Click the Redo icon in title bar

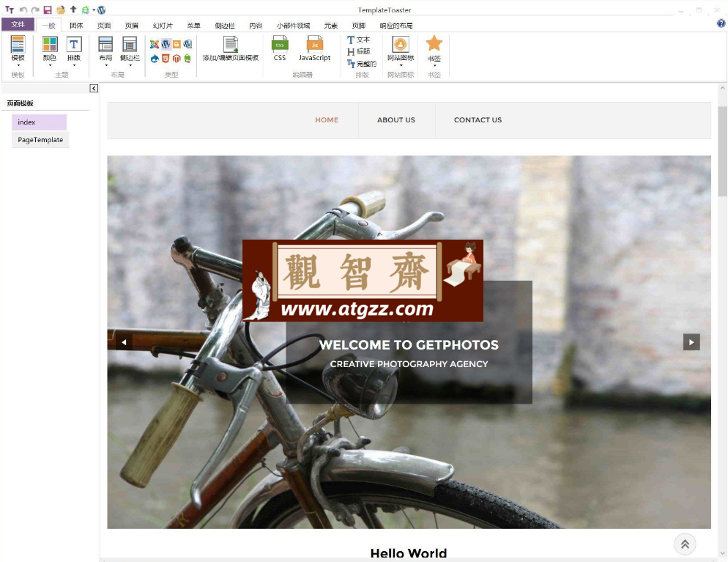click(x=35, y=10)
